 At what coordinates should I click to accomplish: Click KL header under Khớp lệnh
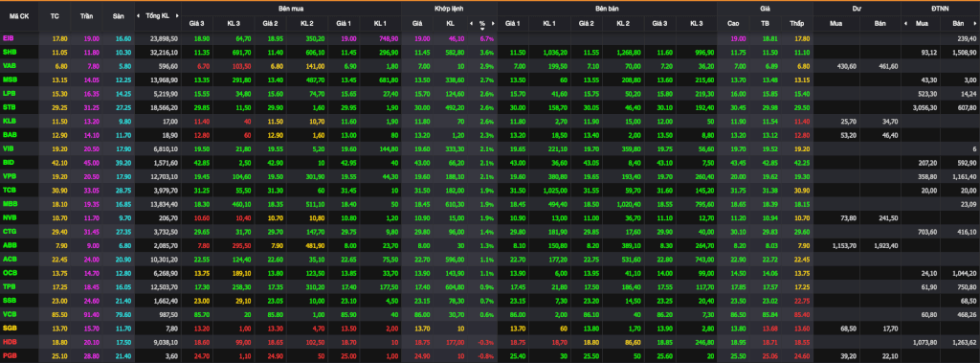pos(450,24)
